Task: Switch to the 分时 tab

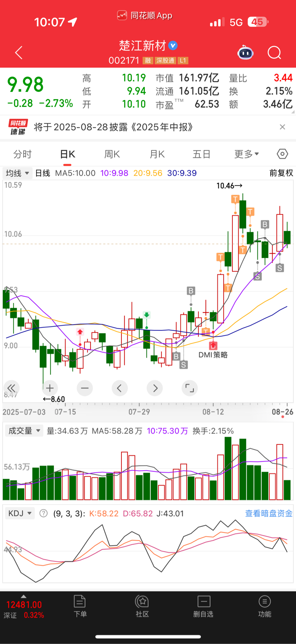Action: click(22, 154)
